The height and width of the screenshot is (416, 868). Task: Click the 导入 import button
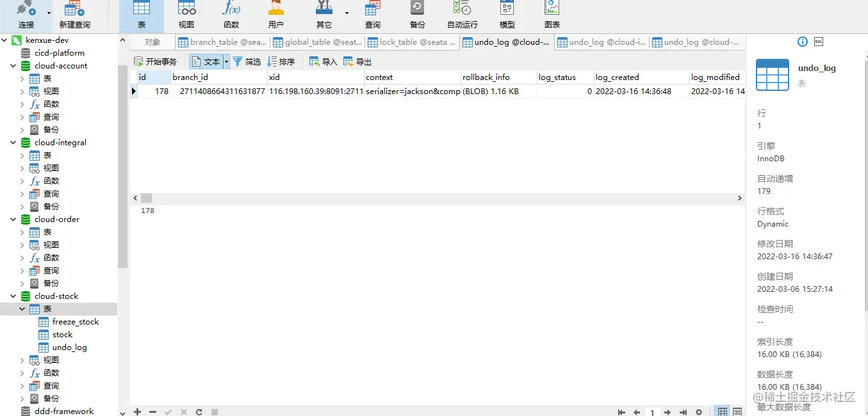click(x=323, y=61)
